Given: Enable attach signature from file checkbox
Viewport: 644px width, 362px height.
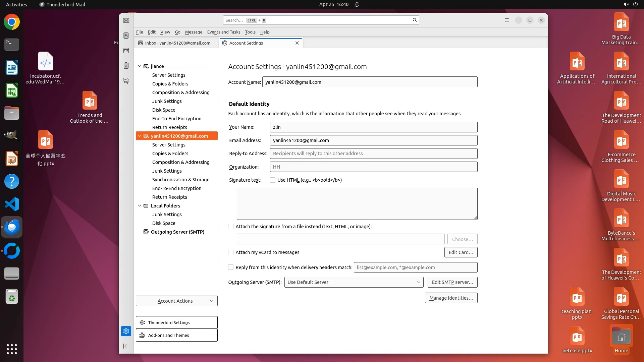Looking at the screenshot, I should coord(231,227).
